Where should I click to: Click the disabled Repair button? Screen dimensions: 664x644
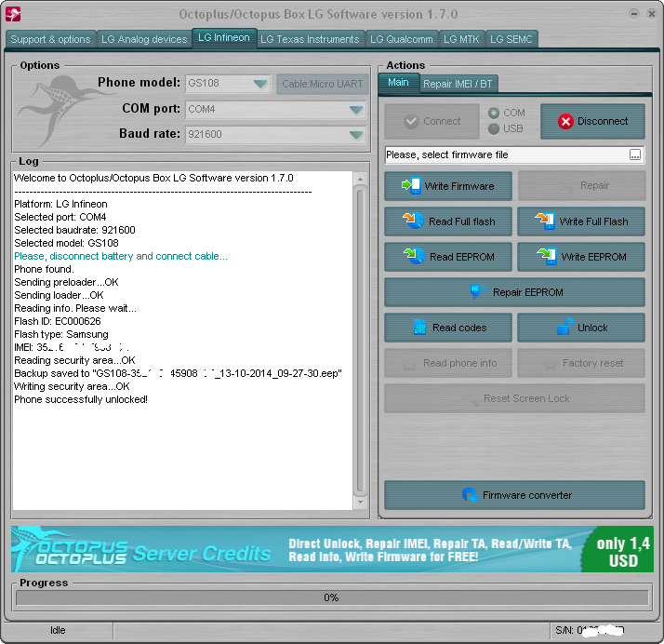click(581, 185)
